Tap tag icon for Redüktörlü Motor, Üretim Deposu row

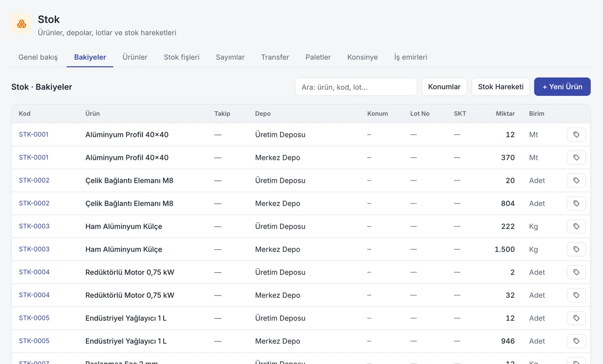576,272
